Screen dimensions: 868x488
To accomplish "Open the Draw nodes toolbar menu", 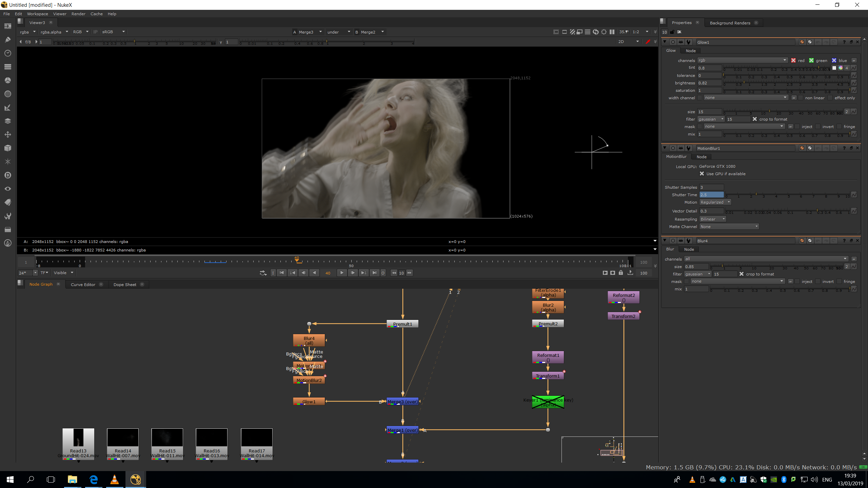I will click(7, 40).
